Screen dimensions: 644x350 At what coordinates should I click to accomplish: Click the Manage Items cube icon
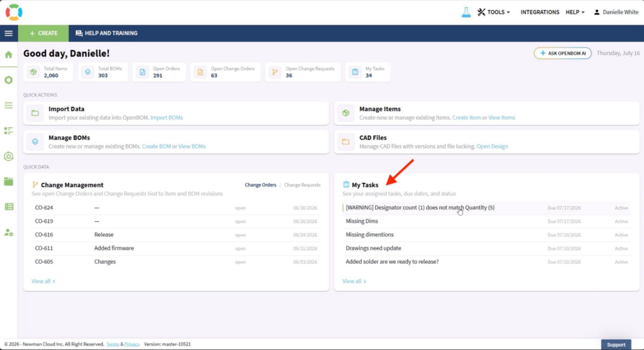[x=346, y=113]
